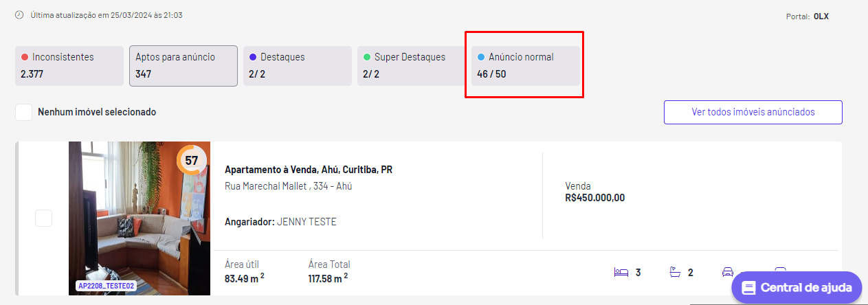Click the bathtub bathroom icon
868x305 pixels.
[675, 273]
